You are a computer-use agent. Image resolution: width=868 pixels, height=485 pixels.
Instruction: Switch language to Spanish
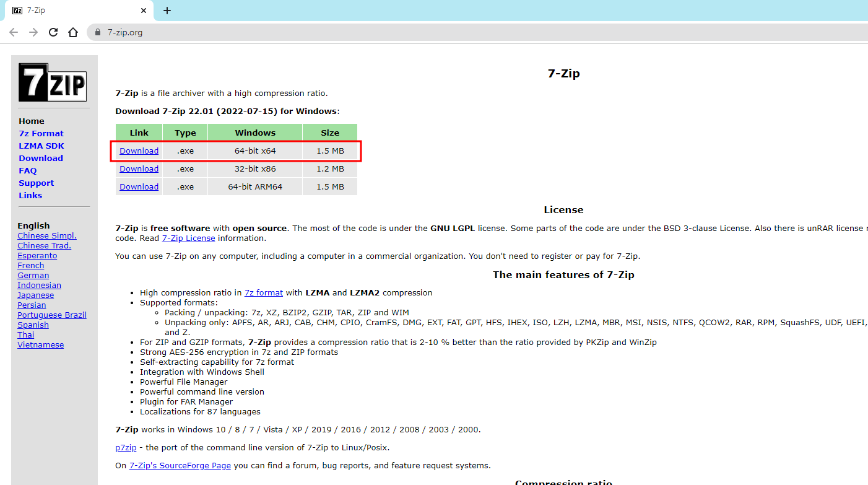pos(33,325)
